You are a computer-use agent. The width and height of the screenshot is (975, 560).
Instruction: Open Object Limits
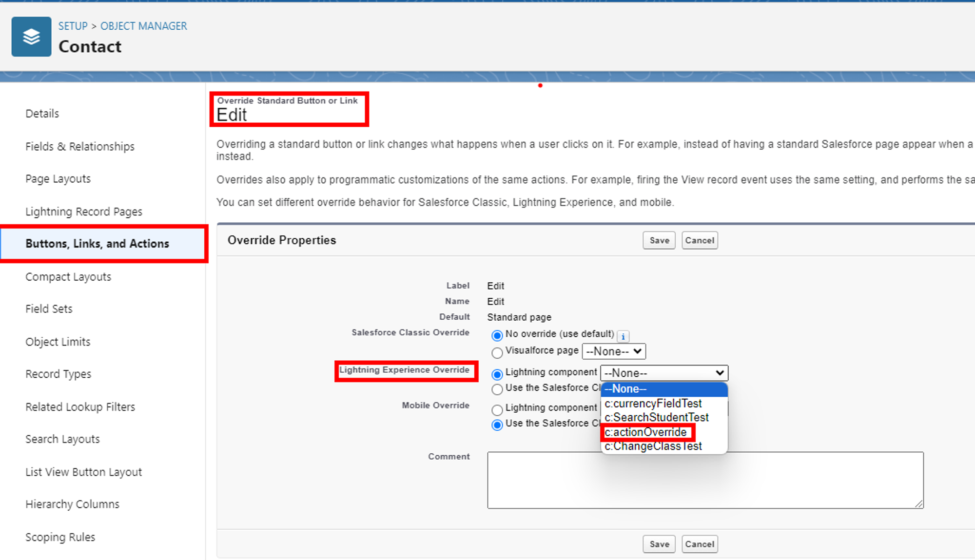point(58,342)
